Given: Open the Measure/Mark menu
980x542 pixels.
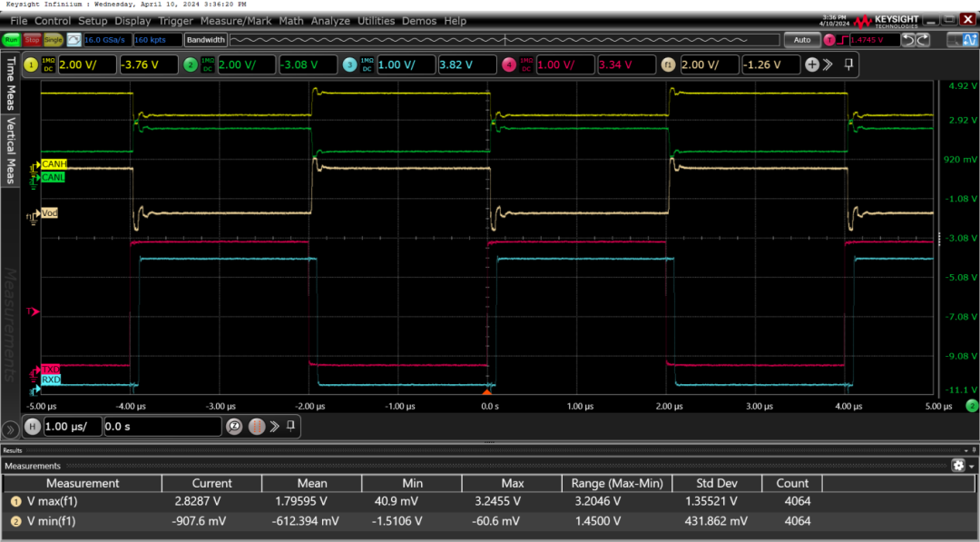Looking at the screenshot, I should (236, 20).
